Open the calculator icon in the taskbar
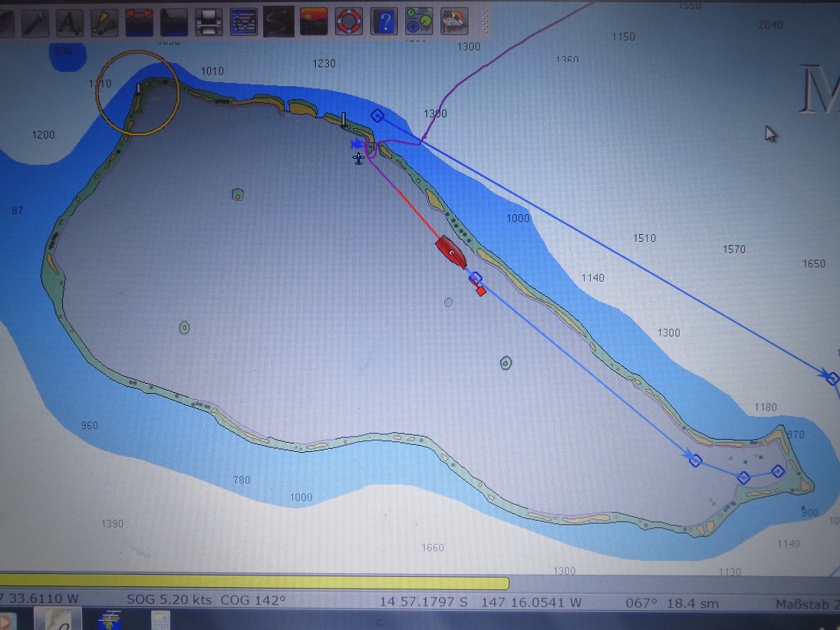The height and width of the screenshot is (630, 840). pyautogui.click(x=160, y=620)
